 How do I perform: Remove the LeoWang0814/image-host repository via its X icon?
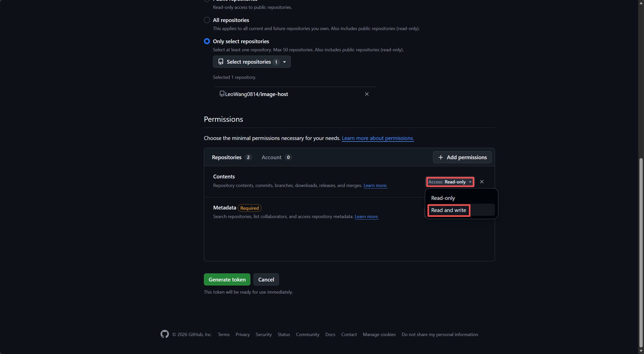tap(367, 94)
